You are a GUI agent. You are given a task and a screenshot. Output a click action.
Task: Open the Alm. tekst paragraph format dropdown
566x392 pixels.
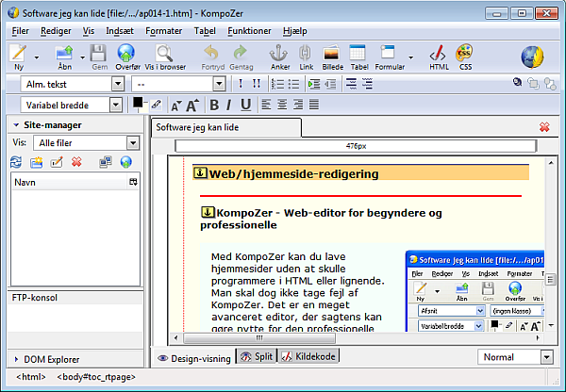[x=73, y=84]
